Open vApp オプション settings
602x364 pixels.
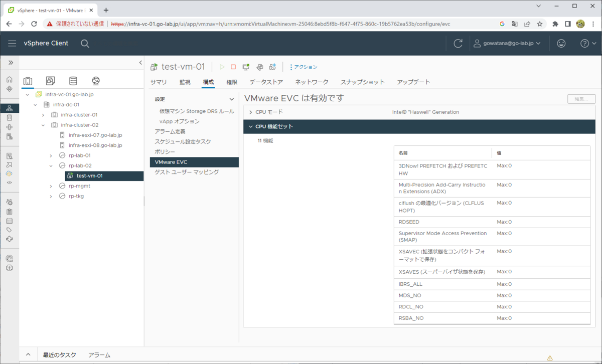pos(179,121)
